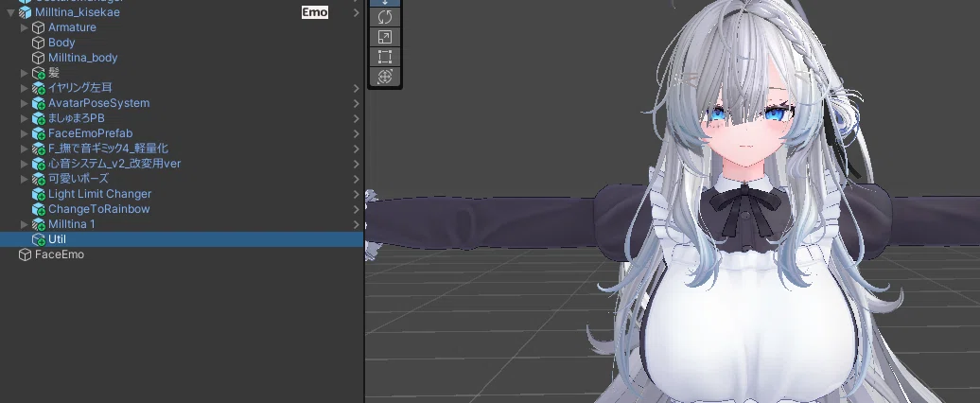Viewport: 980px width, 403px height.
Task: Open prefab arrow for Milltina_kisekae
Action: point(356,12)
